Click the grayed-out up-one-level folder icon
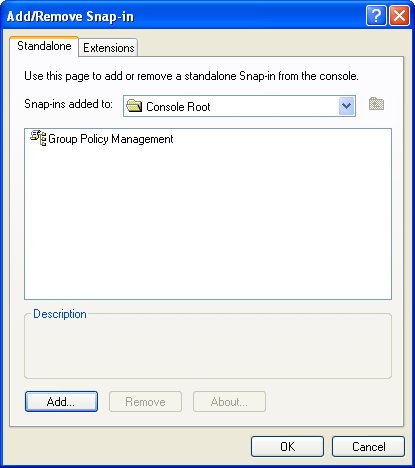Screen dimensions: 415x468 pos(376,104)
